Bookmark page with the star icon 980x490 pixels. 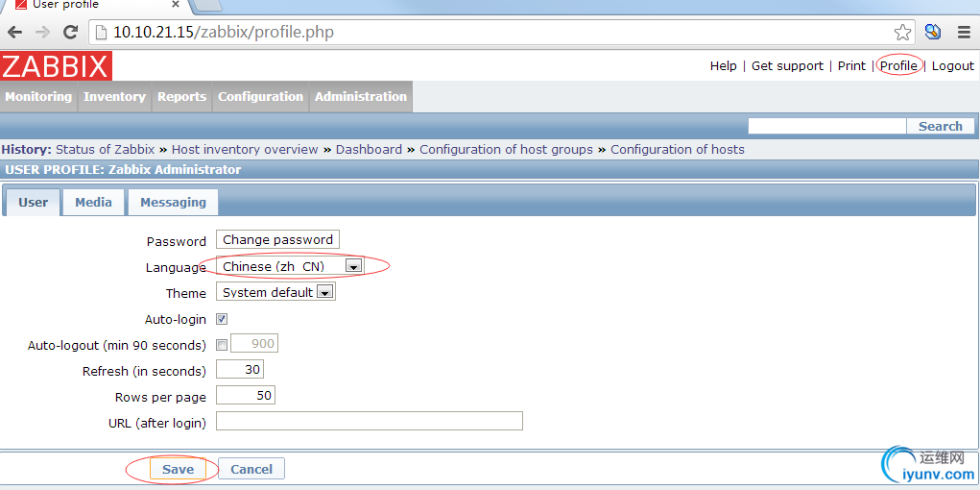pos(902,33)
